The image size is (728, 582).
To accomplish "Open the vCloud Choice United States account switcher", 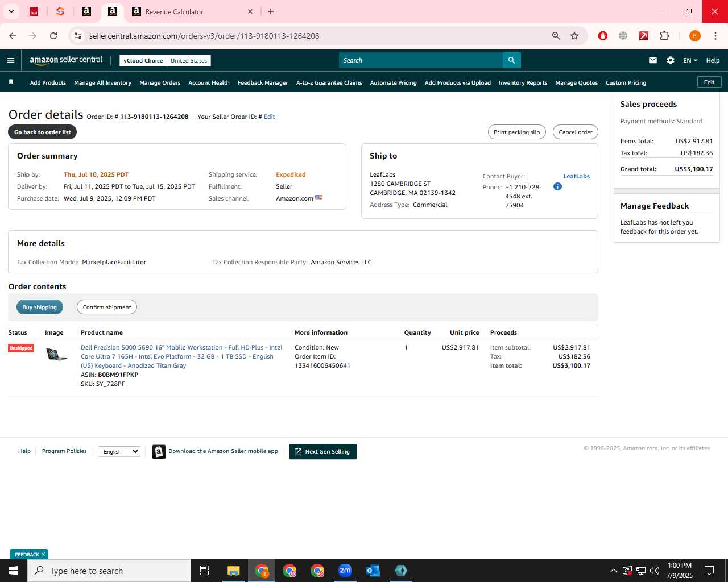I will pyautogui.click(x=165, y=60).
